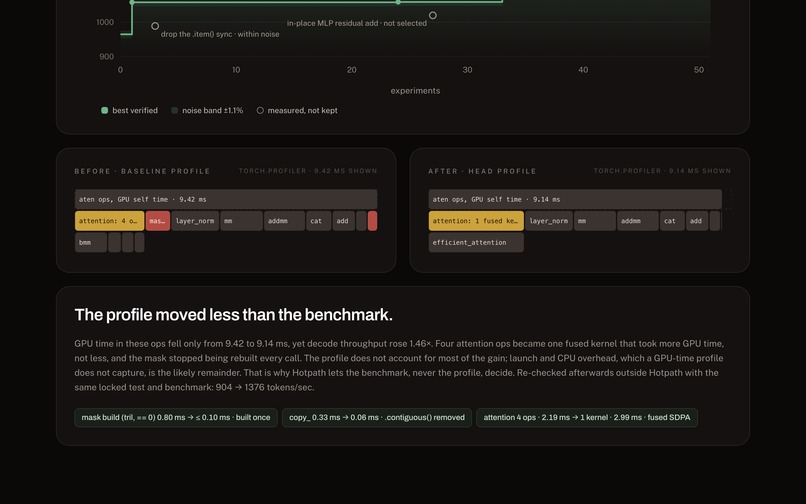Select the mm block in the After profile

tap(595, 221)
